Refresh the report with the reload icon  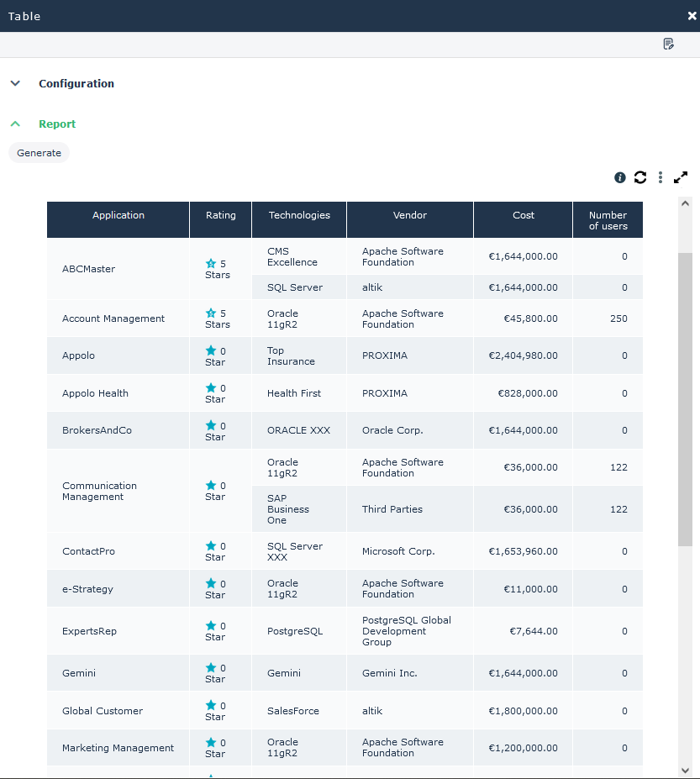click(640, 177)
